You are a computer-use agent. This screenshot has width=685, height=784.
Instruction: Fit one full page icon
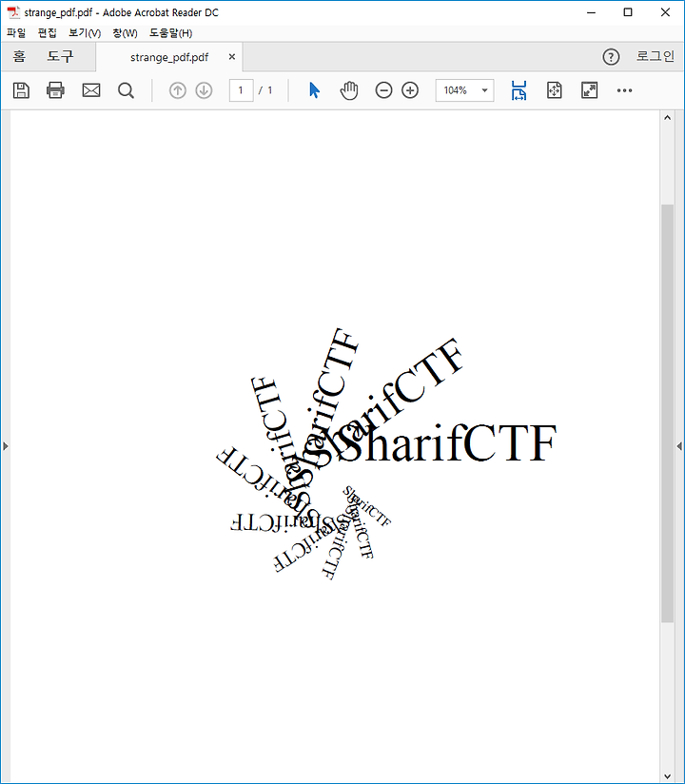[555, 90]
